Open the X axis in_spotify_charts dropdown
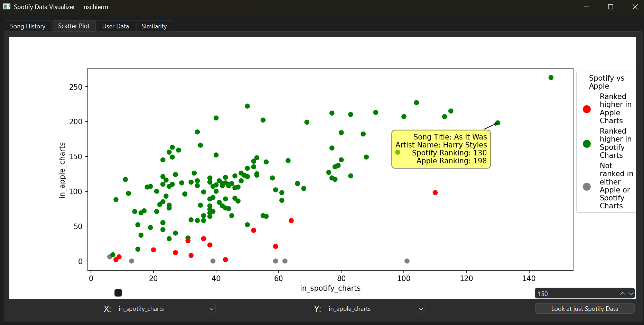The width and height of the screenshot is (644, 325). tap(165, 308)
